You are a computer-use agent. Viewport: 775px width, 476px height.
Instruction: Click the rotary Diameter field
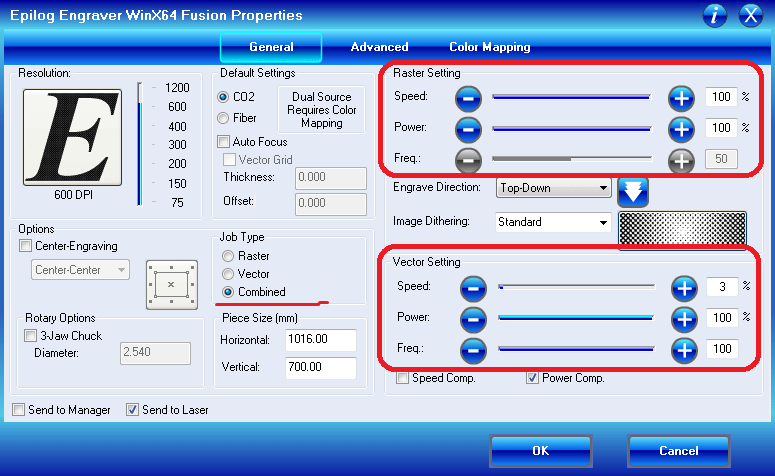[x=155, y=353]
